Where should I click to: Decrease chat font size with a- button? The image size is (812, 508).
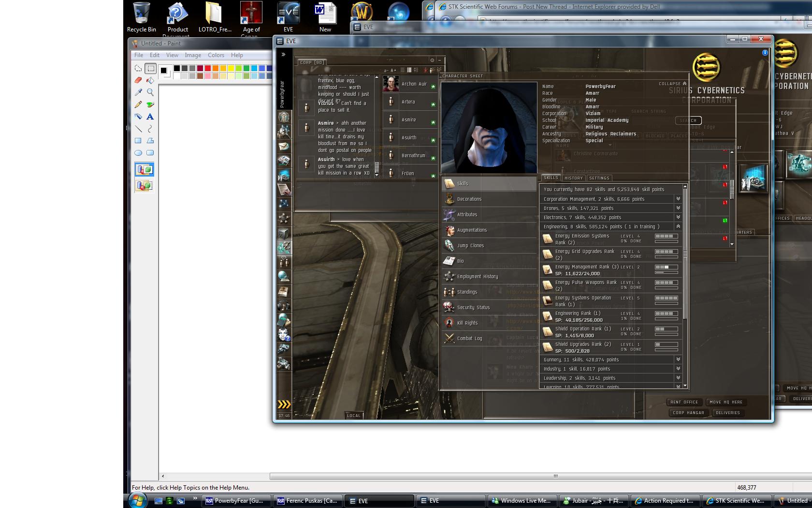(x=386, y=71)
